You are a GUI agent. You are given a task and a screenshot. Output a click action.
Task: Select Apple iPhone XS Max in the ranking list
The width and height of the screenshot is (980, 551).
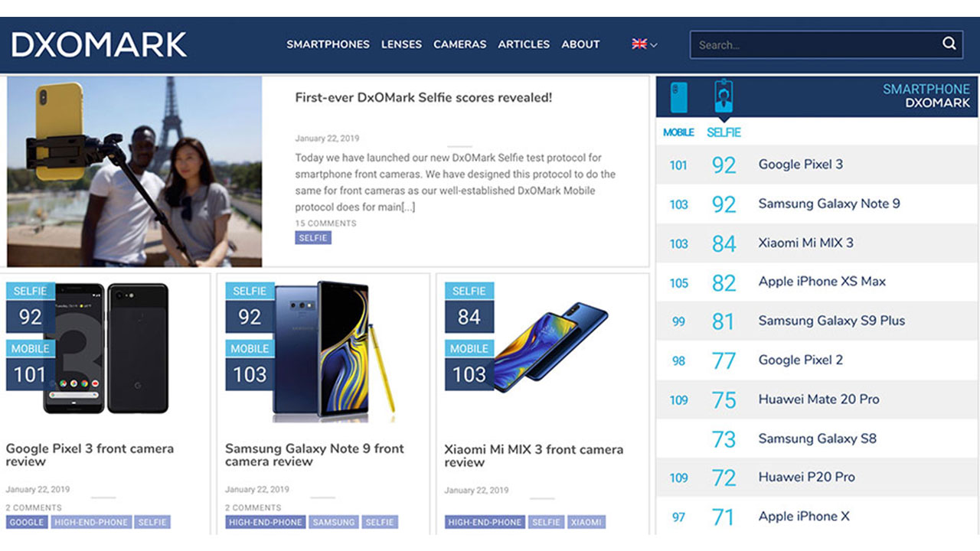[x=822, y=282]
